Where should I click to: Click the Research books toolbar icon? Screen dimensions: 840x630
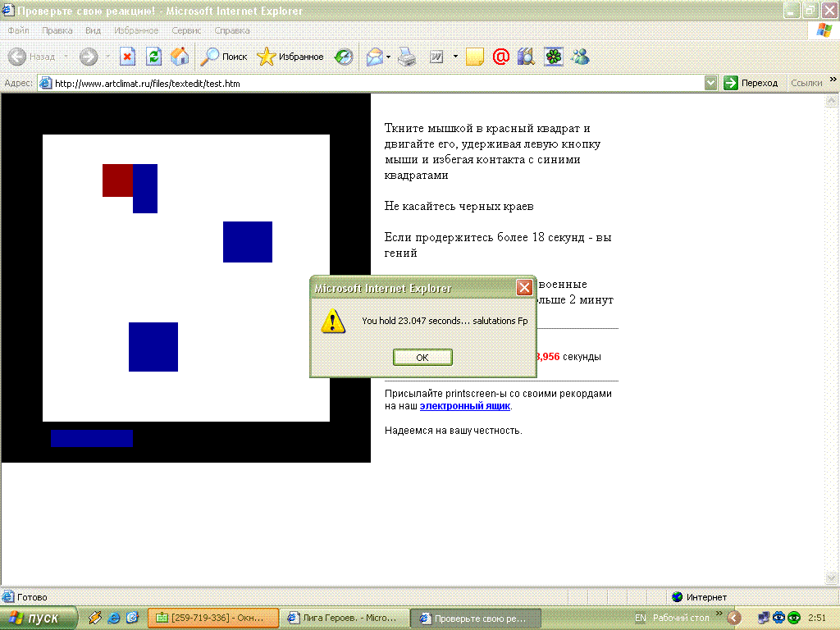(x=526, y=57)
